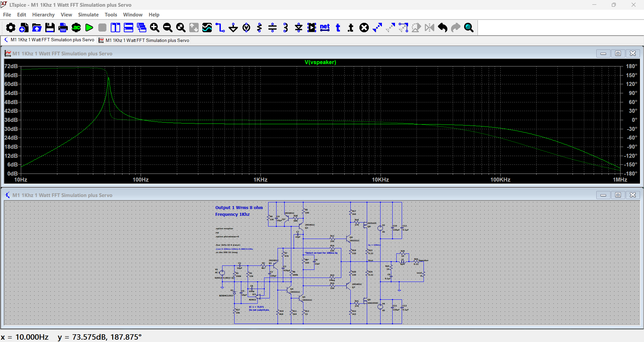Select the V(vspeaker) trace label
Viewport: 644px width, 342px height.
[x=320, y=62]
